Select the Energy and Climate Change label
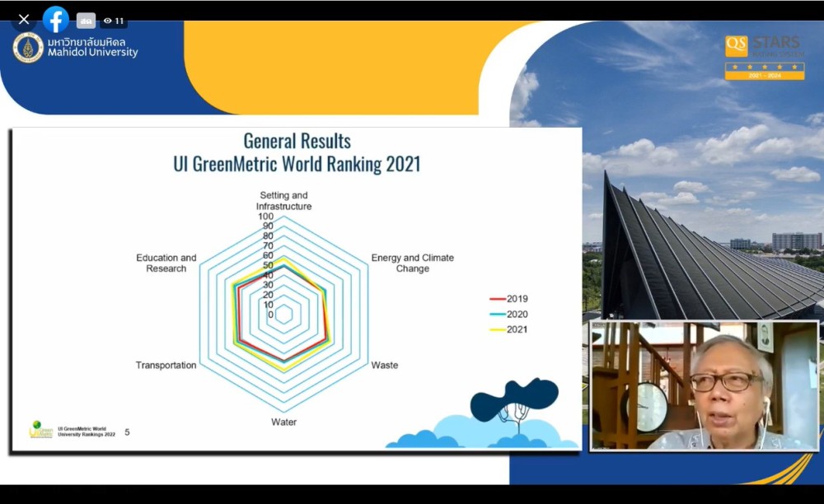824x504 pixels. (412, 263)
